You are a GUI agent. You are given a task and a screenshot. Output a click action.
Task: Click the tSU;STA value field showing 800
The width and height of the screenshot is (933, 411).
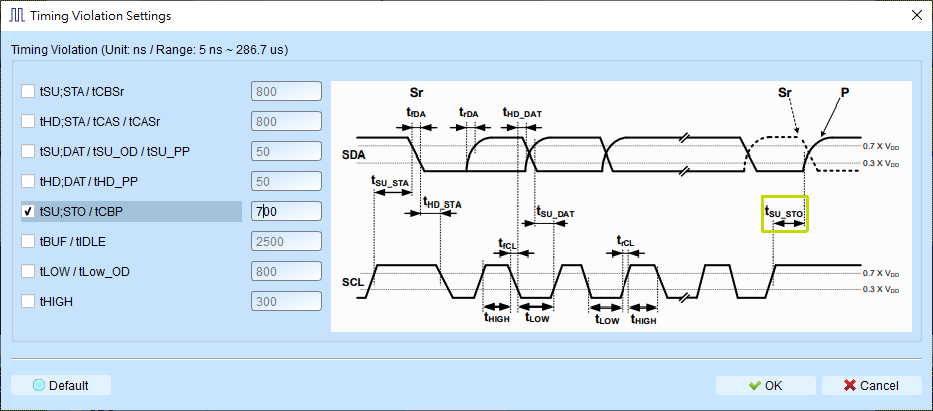286,92
